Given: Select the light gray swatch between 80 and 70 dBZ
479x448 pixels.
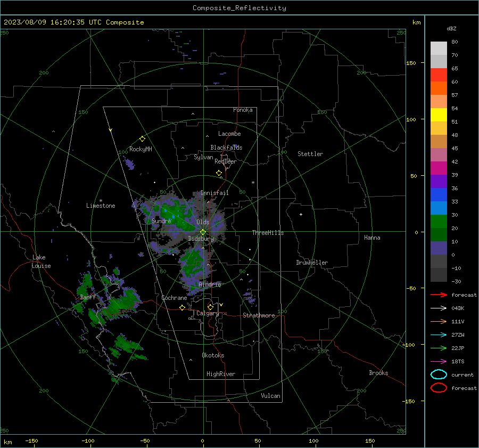Looking at the screenshot, I should tap(439, 48).
